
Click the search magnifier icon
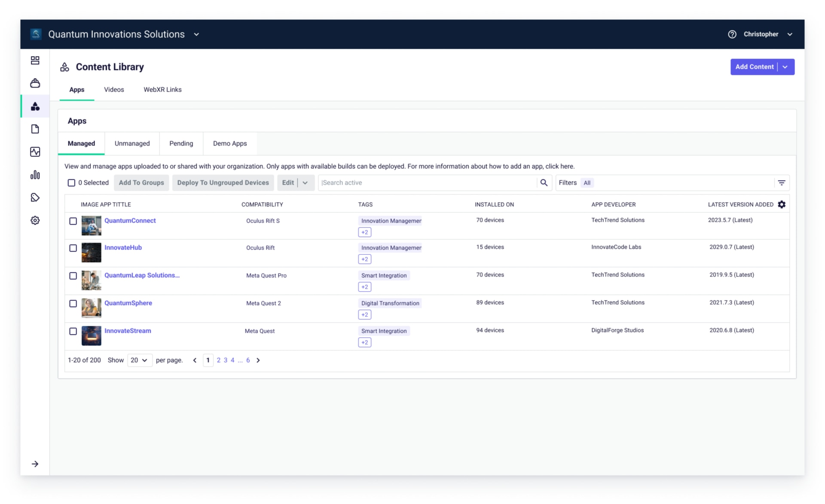tap(544, 182)
